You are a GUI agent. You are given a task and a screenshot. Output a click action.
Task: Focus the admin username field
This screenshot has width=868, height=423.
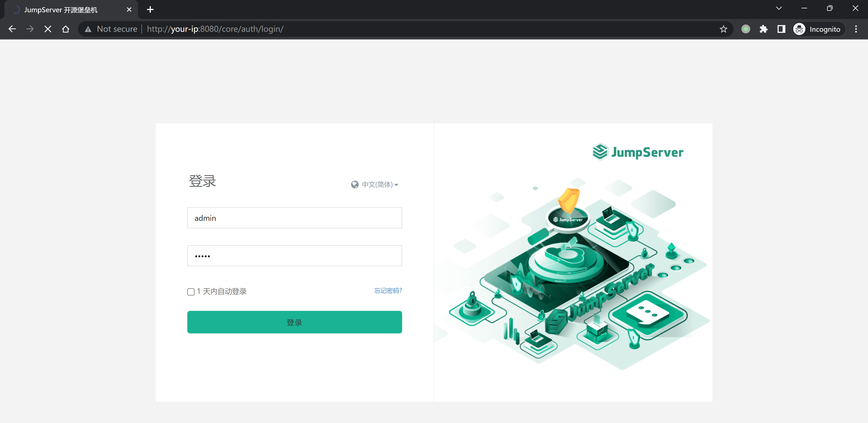tap(294, 218)
